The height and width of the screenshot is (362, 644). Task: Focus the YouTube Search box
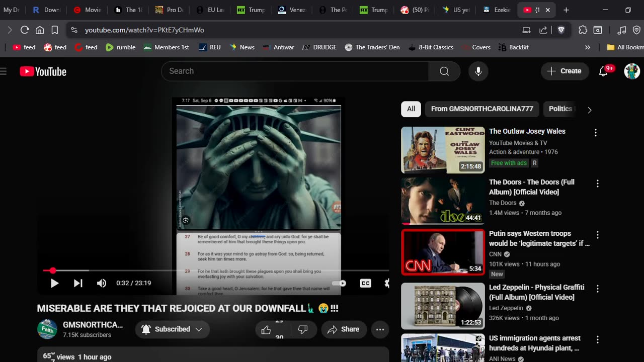tap(295, 71)
